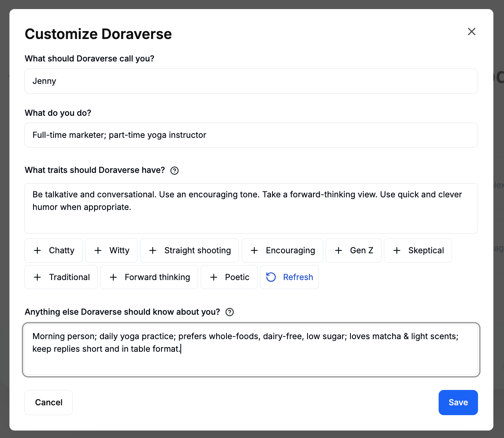The image size is (504, 438).
Task: Click the help icon beside traits question
Action: (174, 171)
